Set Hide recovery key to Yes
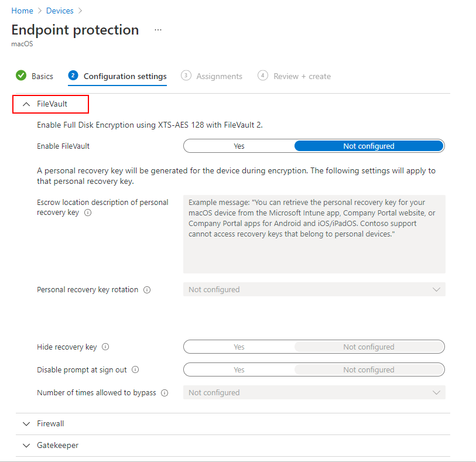This screenshot has height=462, width=476. (x=239, y=347)
